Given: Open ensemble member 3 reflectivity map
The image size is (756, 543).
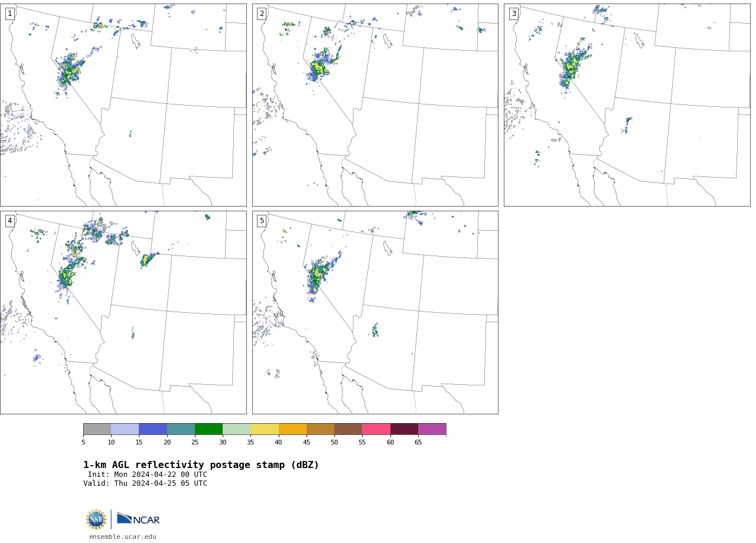Looking at the screenshot, I should [x=627, y=105].
